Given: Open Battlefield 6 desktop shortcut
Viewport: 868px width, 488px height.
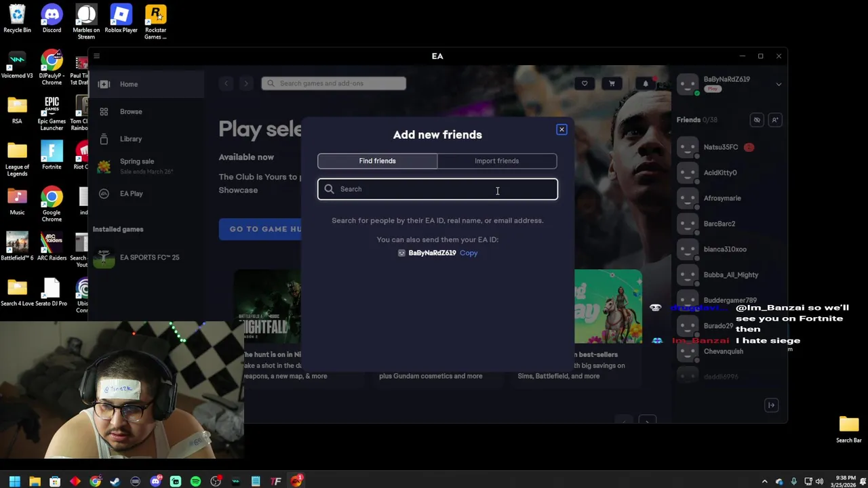Looking at the screenshot, I should point(17,247).
